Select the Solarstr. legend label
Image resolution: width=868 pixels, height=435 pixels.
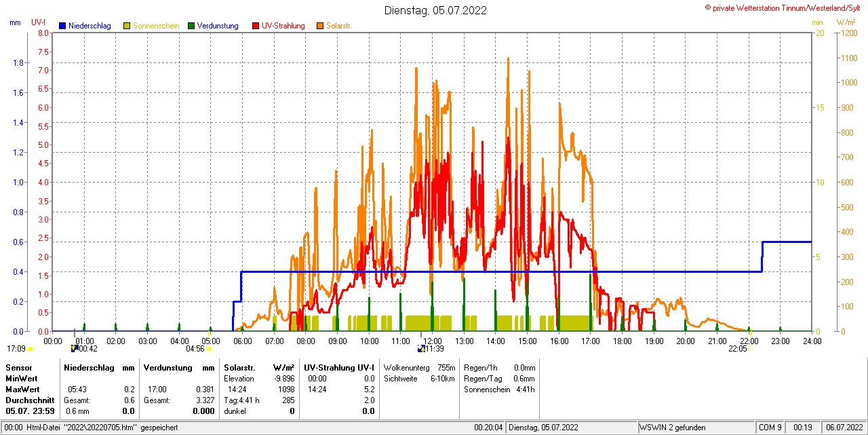pyautogui.click(x=339, y=26)
